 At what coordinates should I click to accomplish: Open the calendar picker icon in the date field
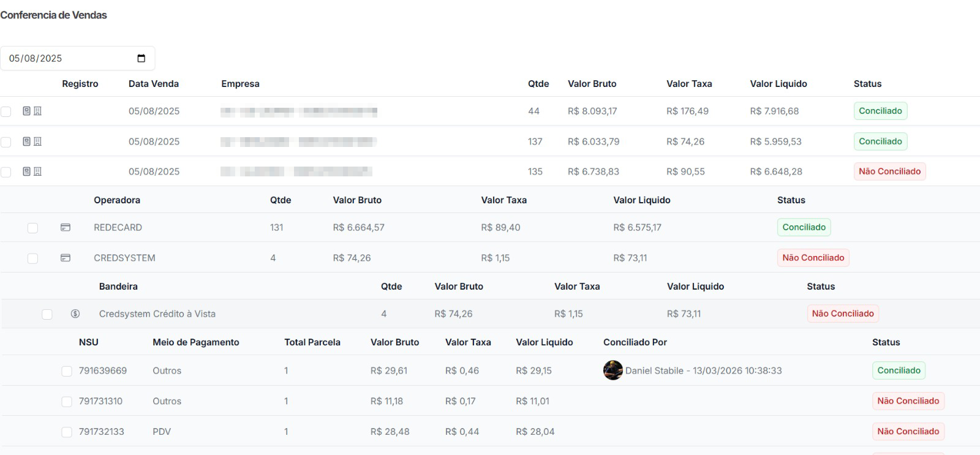tap(141, 58)
